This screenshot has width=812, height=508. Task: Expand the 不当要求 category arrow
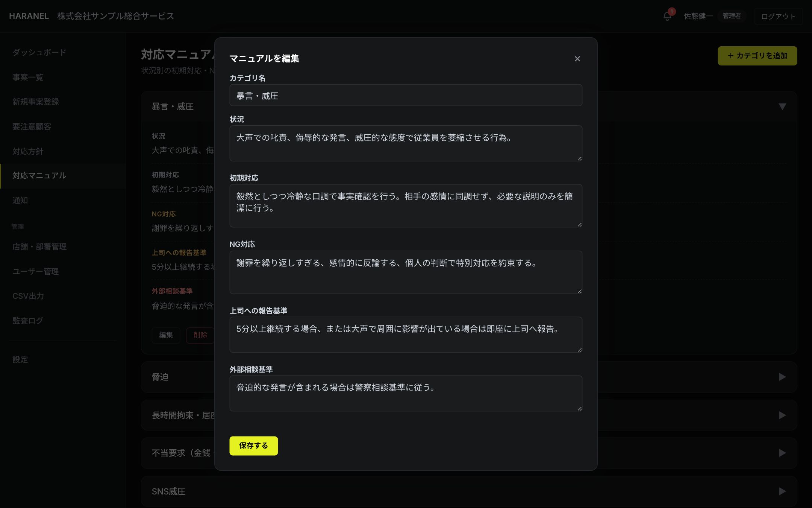tap(782, 453)
